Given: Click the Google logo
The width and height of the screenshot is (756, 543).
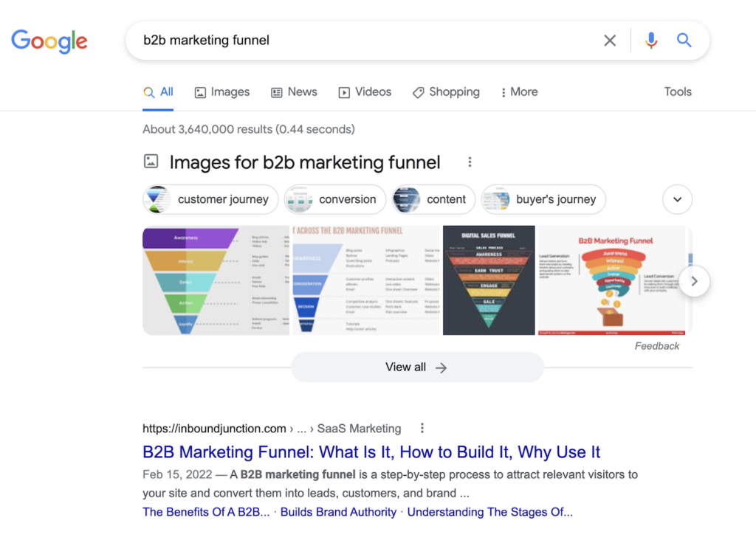Looking at the screenshot, I should click(x=49, y=41).
